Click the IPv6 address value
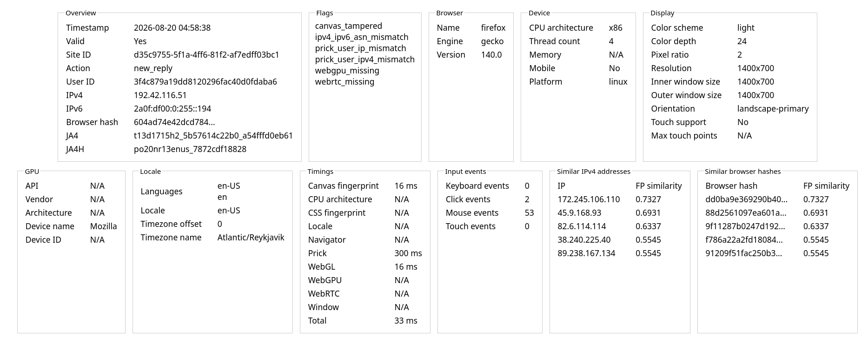868x338 pixels. [x=172, y=109]
